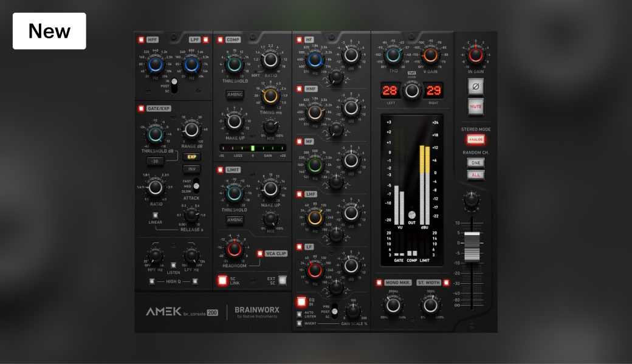This screenshot has width=632, height=364.
Task: Click the HF band dB gain knob
Action: click(x=351, y=56)
